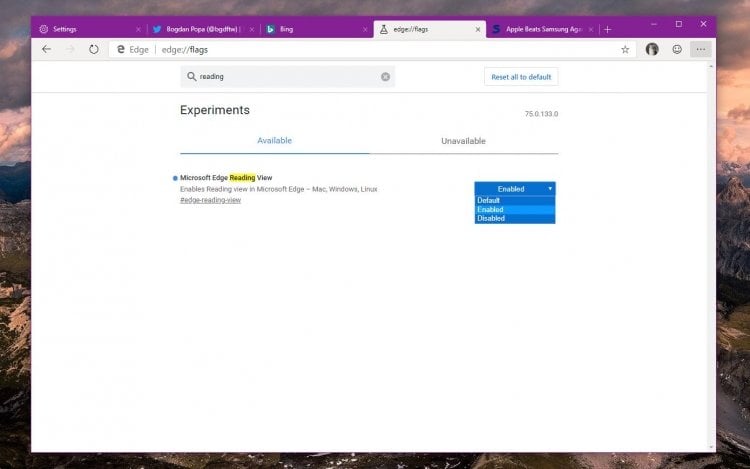This screenshot has width=750, height=469.
Task: Click the Experiments heading
Action: [215, 110]
